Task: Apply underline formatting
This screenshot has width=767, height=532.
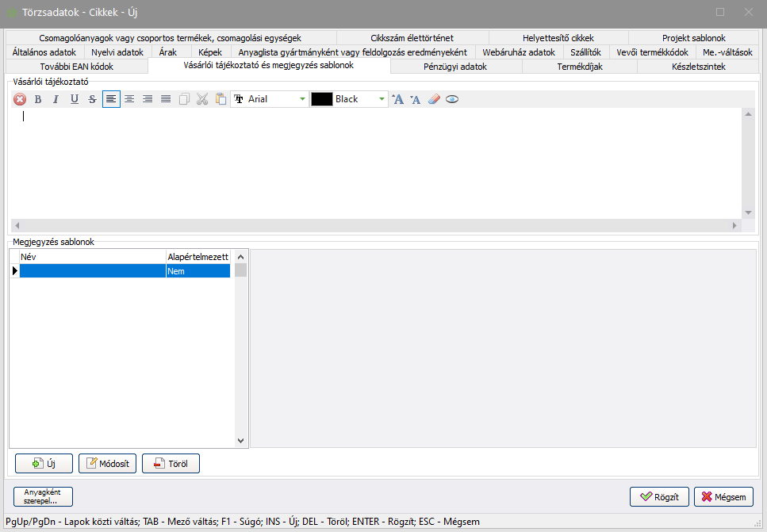Action: pos(75,99)
